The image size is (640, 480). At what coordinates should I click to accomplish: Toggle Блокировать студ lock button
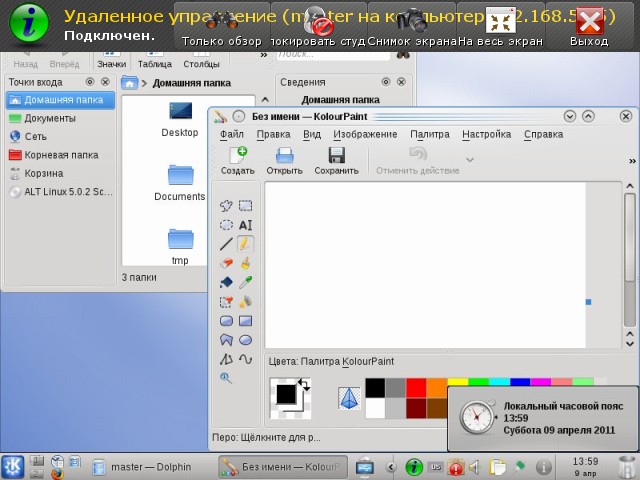318,25
